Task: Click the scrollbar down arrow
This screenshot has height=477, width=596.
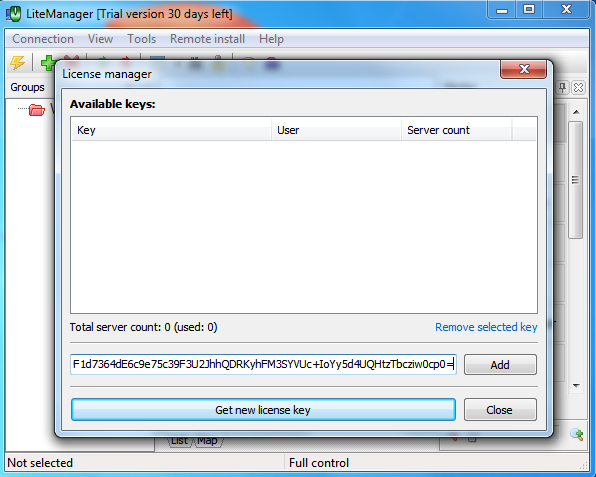Action: [x=576, y=386]
